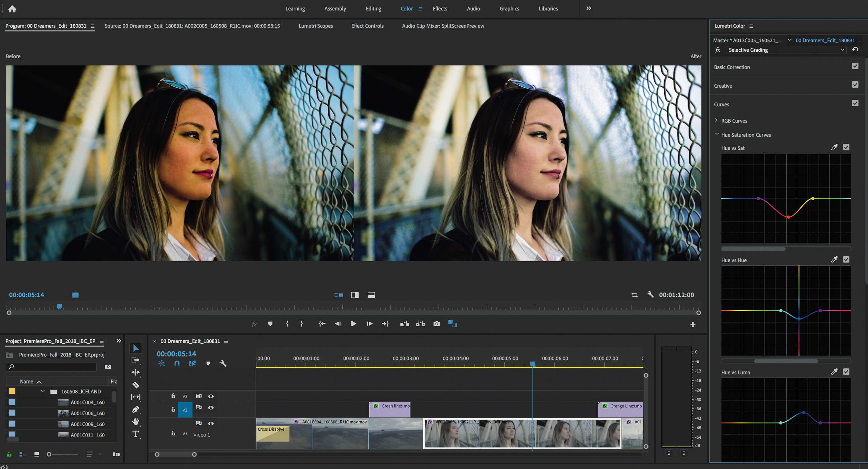Click the Hue vs Sat eyedropper
Screen dimensions: 868x469
(x=834, y=147)
